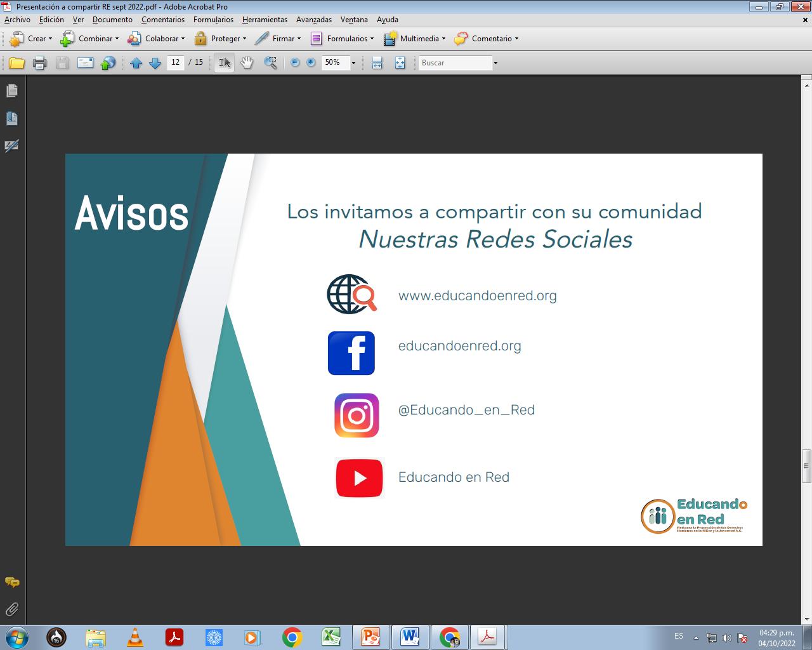
Task: Go to the next page with the down arrow
Action: (x=155, y=63)
